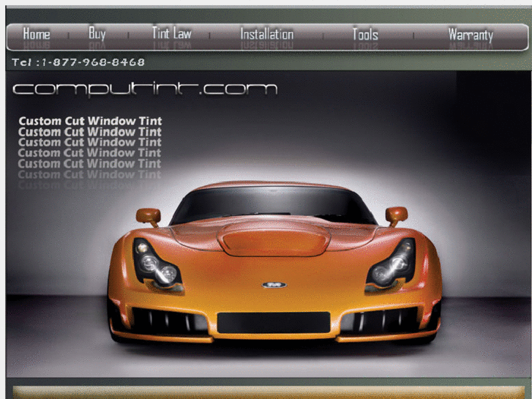View the Warranty page
532x399 pixels.
(471, 35)
